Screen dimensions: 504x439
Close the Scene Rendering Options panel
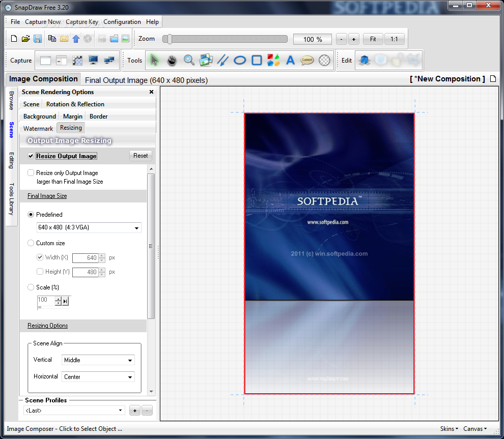[x=151, y=92]
